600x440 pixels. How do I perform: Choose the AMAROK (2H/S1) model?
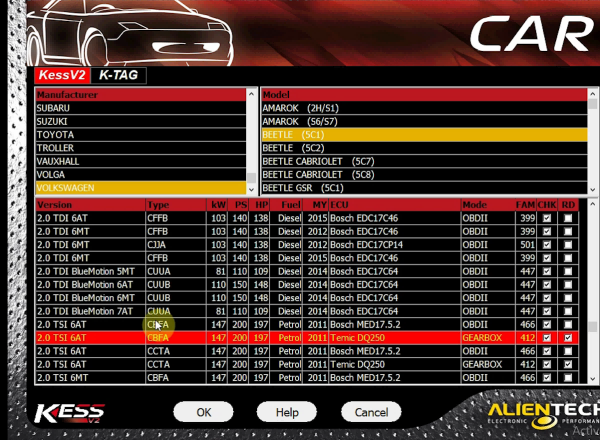point(424,108)
